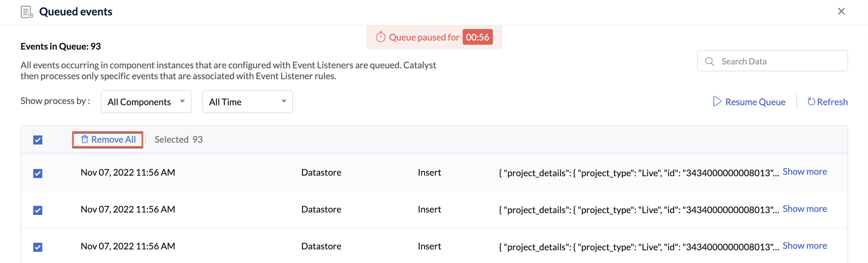Open the All Components dropdown
The image size is (868, 263).
coord(146,102)
